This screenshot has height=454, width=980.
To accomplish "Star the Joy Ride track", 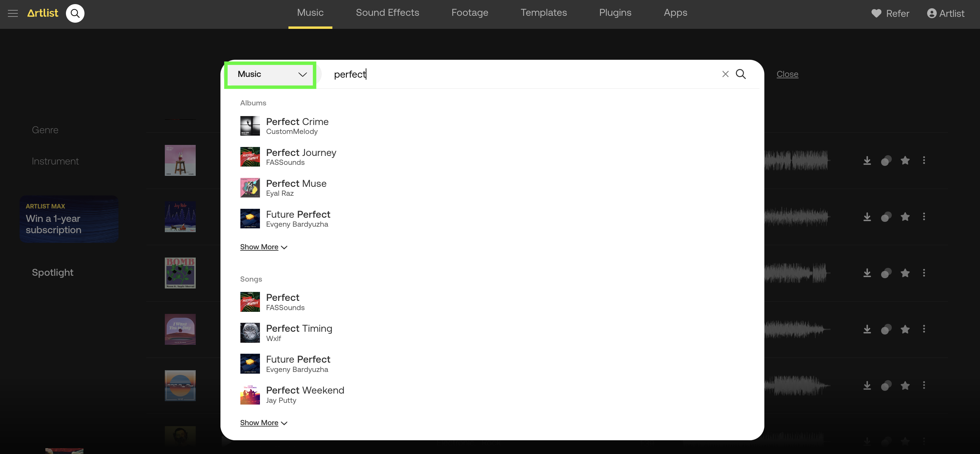I will (905, 217).
